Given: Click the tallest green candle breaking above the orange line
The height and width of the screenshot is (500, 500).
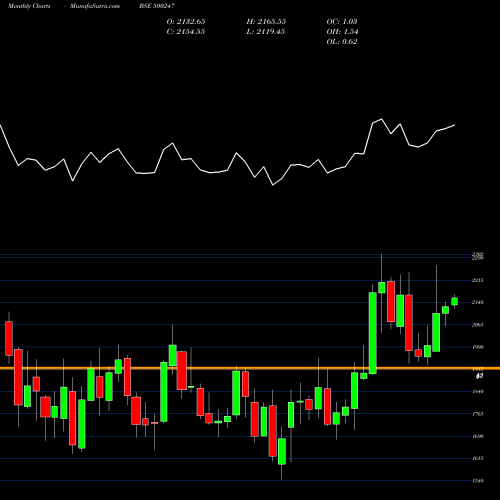Looking at the screenshot, I should (373, 333).
